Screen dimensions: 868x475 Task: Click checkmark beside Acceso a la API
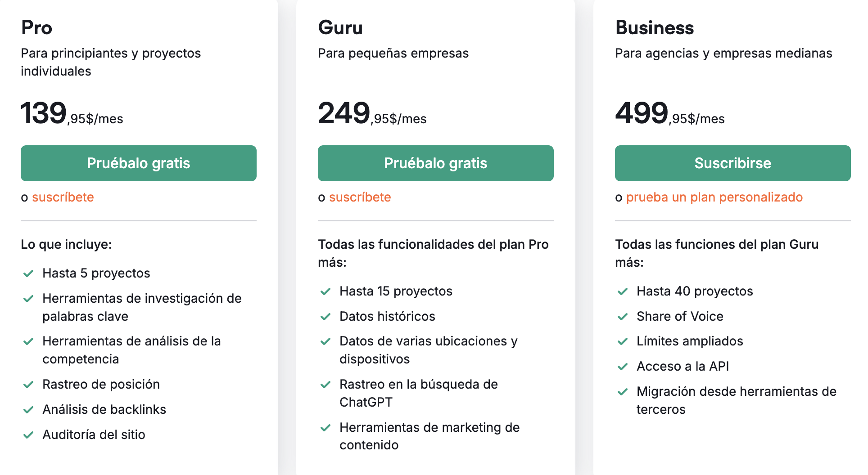point(623,367)
